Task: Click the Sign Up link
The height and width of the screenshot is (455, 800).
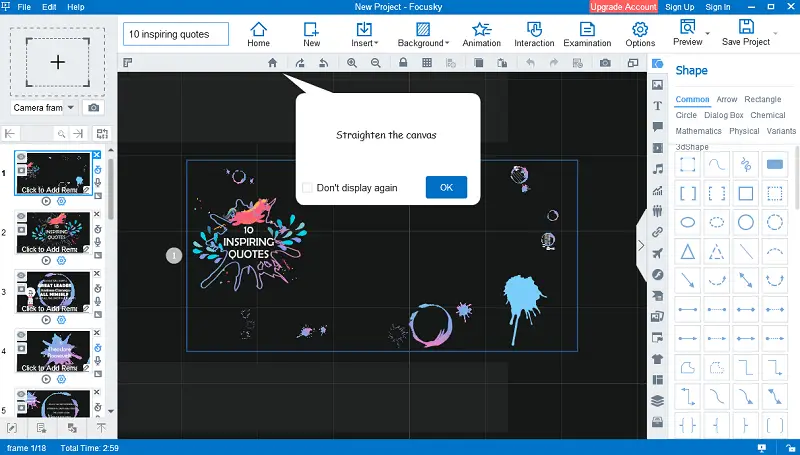Action: pyautogui.click(x=680, y=7)
